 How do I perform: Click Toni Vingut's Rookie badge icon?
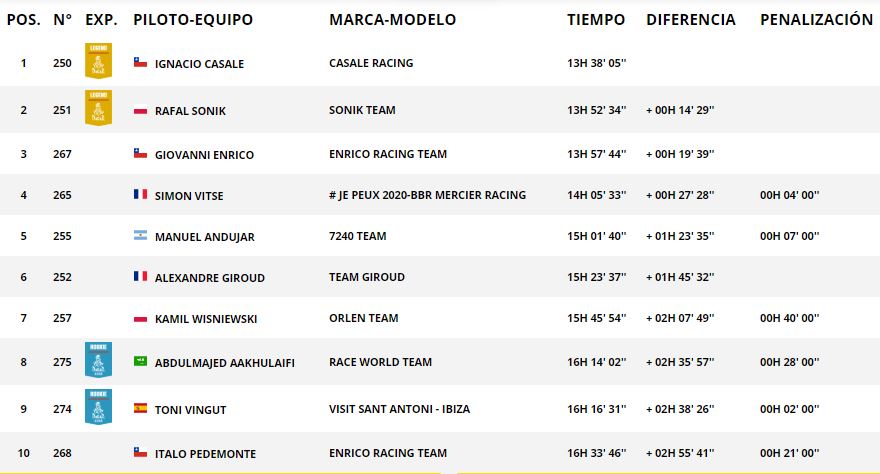click(98, 406)
